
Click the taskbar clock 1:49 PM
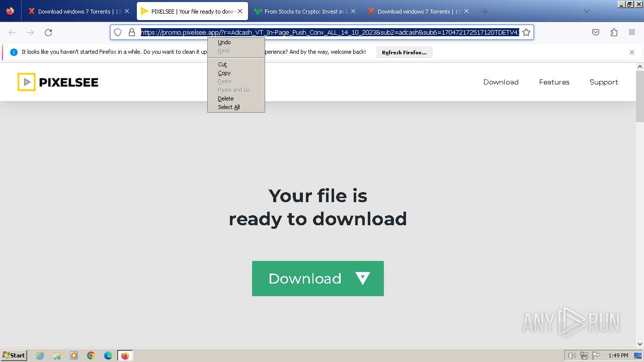pos(618,355)
